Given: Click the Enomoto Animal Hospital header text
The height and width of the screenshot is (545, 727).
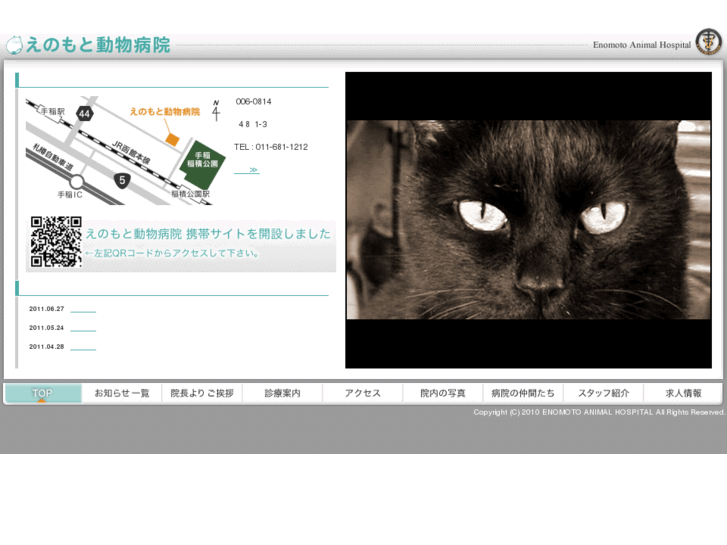Looking at the screenshot, I should [642, 45].
